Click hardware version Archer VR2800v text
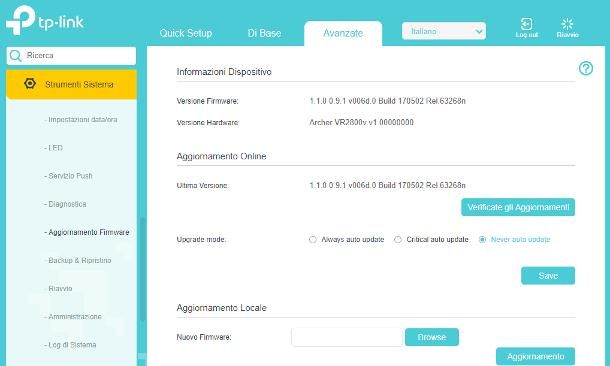Image resolution: width=610 pixels, height=366 pixels. 361,123
